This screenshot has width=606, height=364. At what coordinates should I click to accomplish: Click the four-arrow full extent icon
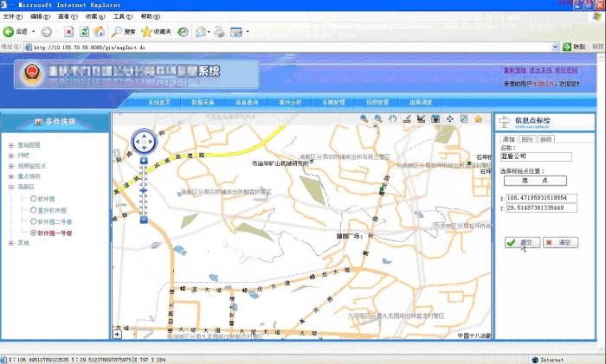coord(449,118)
